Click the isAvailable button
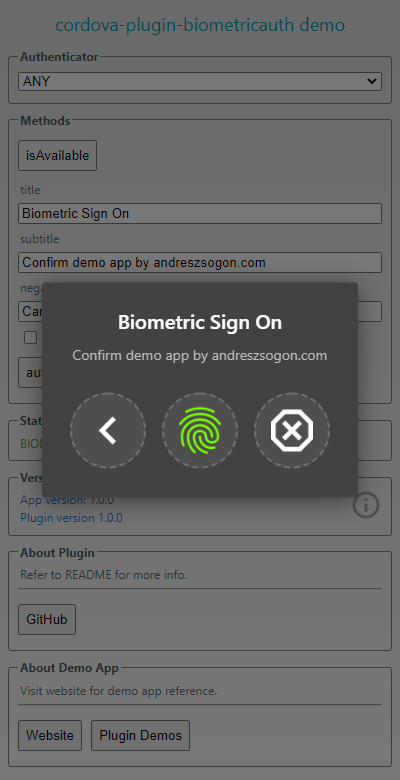400x780 pixels. (x=58, y=156)
